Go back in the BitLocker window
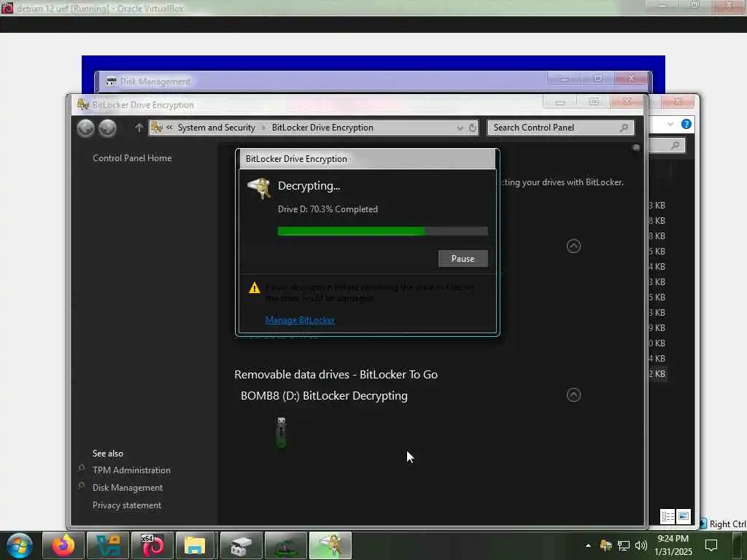 [86, 128]
